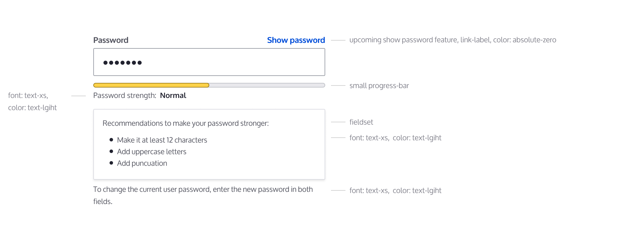Screen dimensions: 644x233
Task: Select the recommendations fieldset box
Action: coord(209,143)
